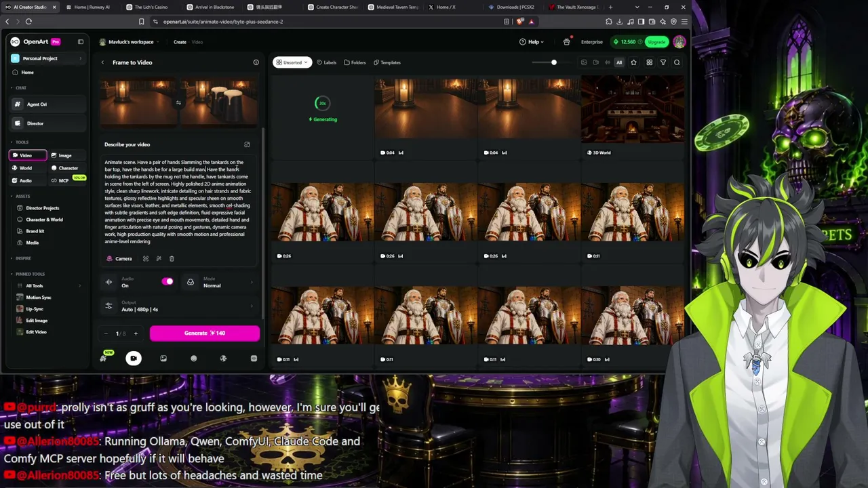Viewport: 868px width, 488px height.
Task: Bookmark this page in the address bar
Action: (141, 22)
